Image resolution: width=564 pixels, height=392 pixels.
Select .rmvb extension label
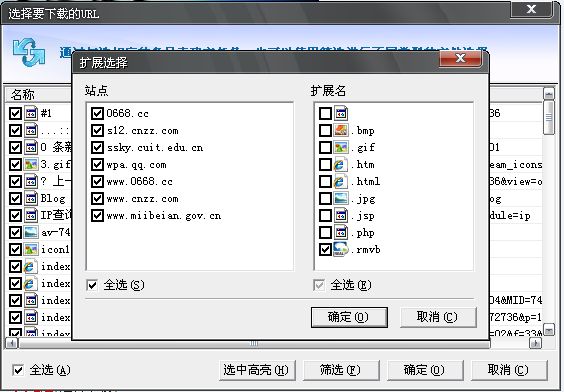coord(366,250)
